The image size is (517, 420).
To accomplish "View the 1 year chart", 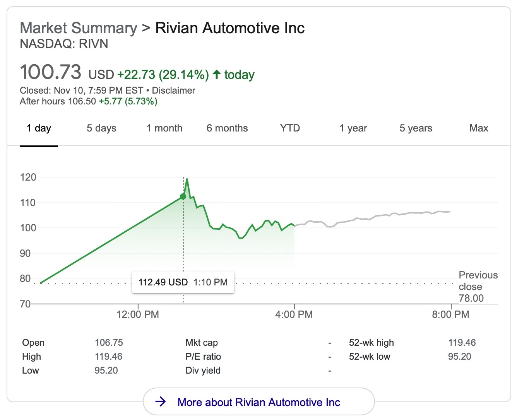I will (353, 128).
